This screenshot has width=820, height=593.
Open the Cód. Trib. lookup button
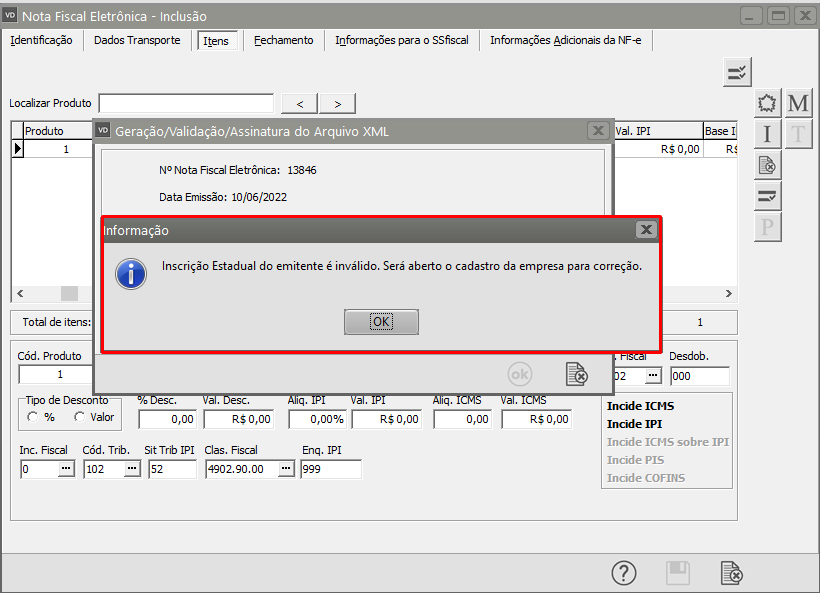[x=132, y=469]
